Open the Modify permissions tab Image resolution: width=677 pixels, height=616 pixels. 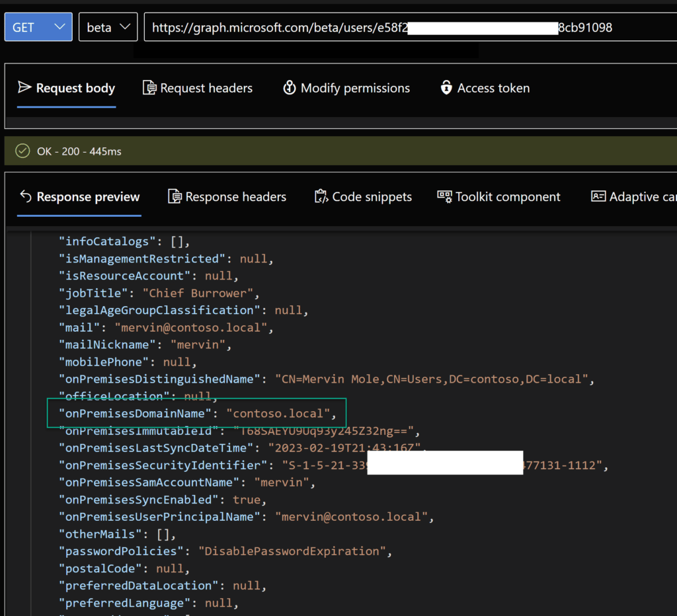pyautogui.click(x=346, y=87)
